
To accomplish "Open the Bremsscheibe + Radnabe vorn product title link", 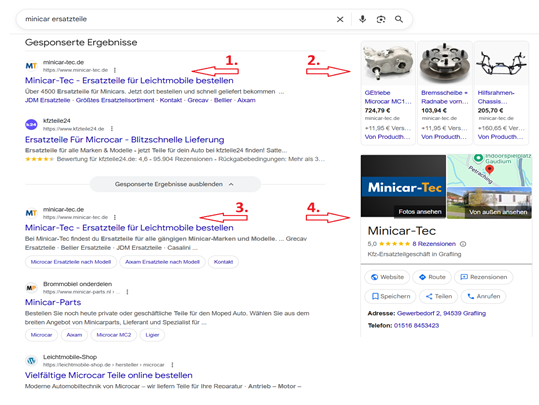I will click(x=445, y=97).
